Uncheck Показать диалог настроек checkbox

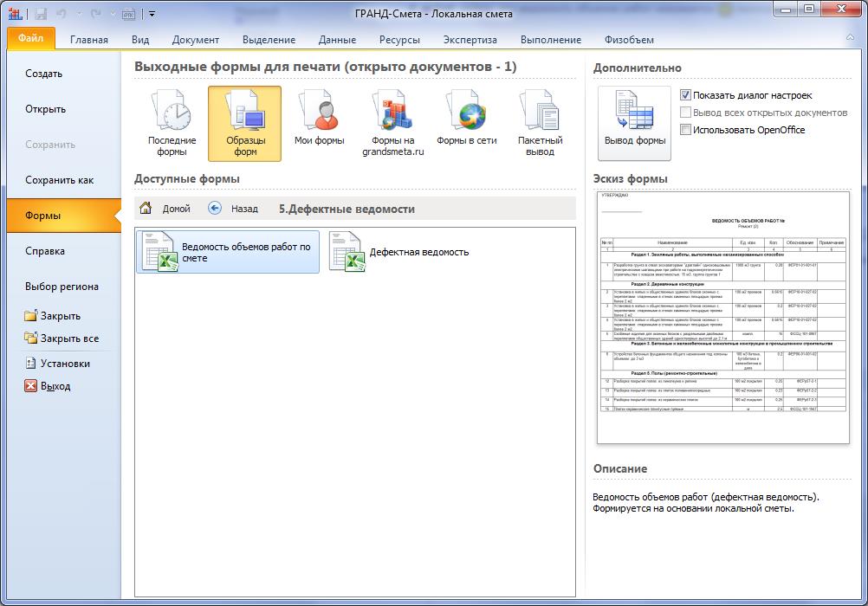pyautogui.click(x=686, y=95)
